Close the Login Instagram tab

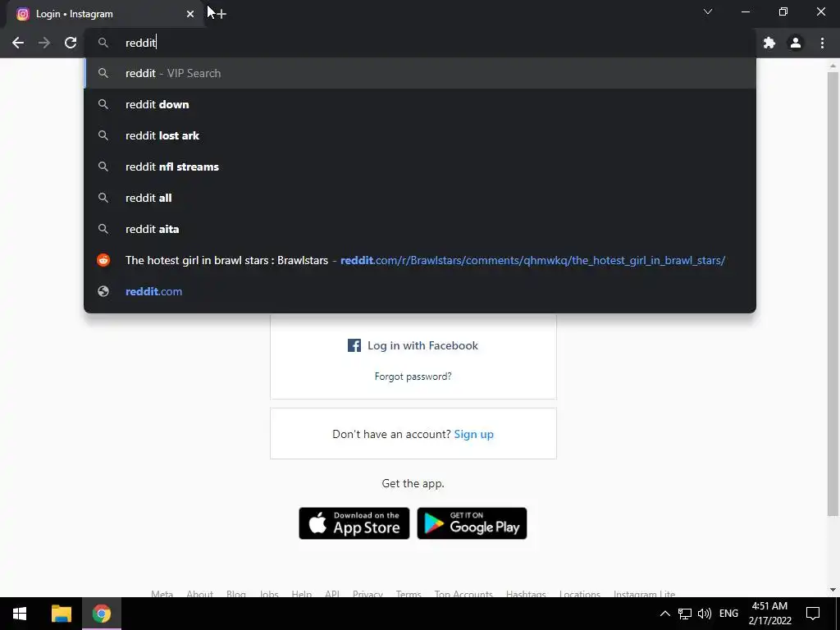tap(190, 14)
